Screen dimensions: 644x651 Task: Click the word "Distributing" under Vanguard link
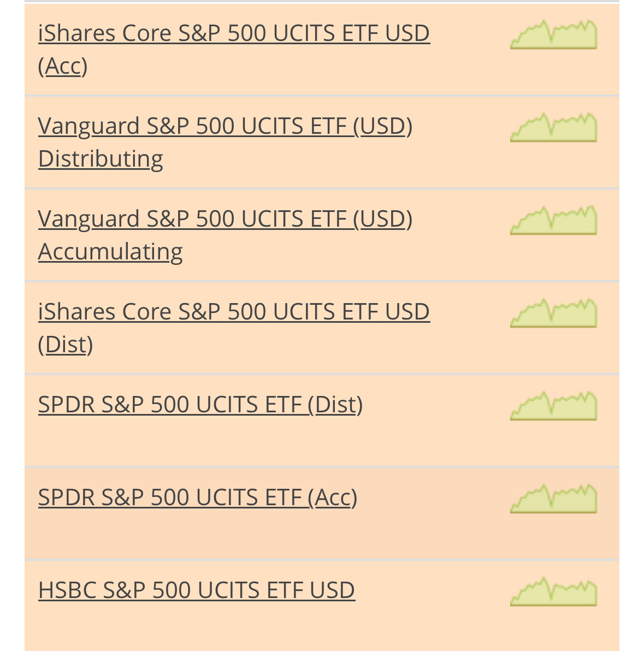[x=101, y=159]
